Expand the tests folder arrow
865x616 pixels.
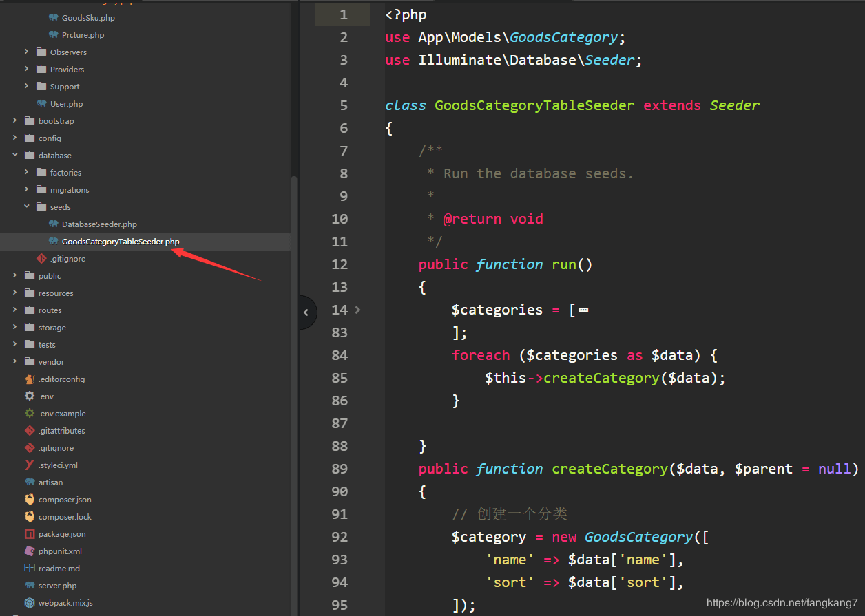click(x=14, y=345)
